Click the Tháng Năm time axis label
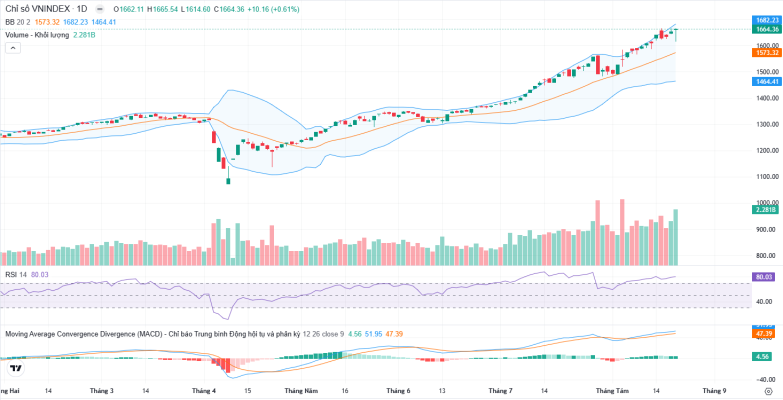Image resolution: width=783 pixels, height=400 pixels. point(301,391)
